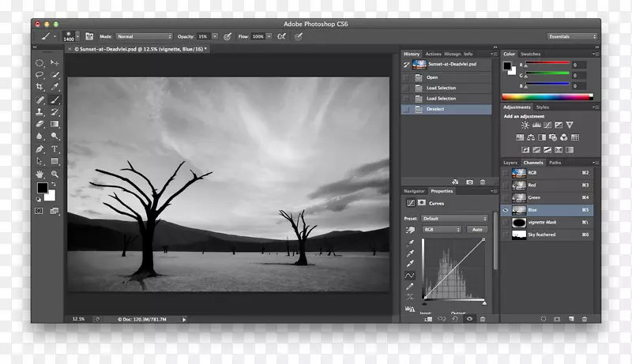
Task: Add a Levels adjustment
Action: point(536,125)
